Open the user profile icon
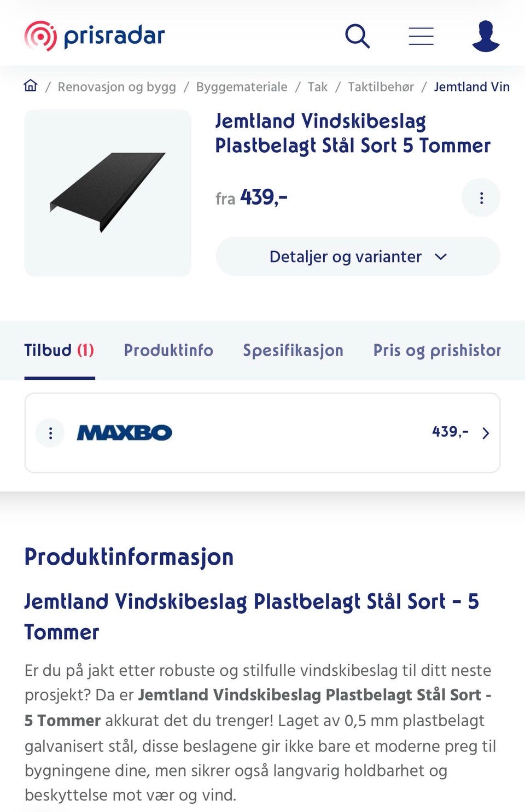 coord(486,36)
